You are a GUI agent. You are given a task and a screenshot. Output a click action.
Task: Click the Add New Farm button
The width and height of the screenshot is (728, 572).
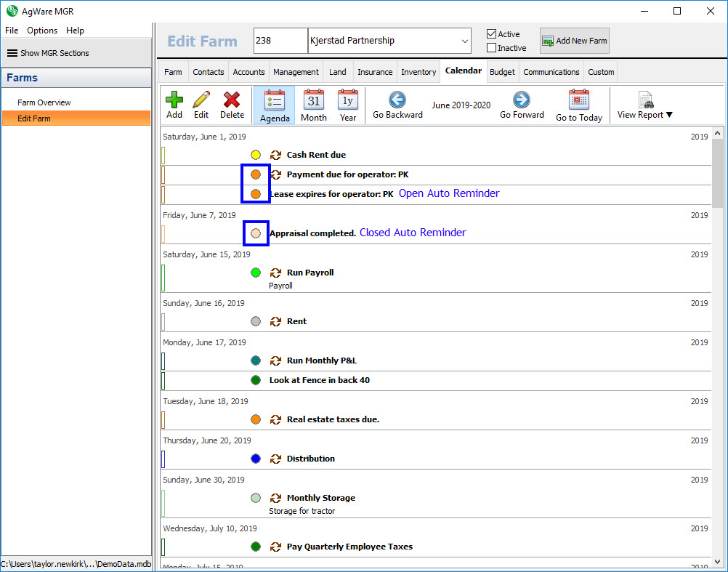574,41
